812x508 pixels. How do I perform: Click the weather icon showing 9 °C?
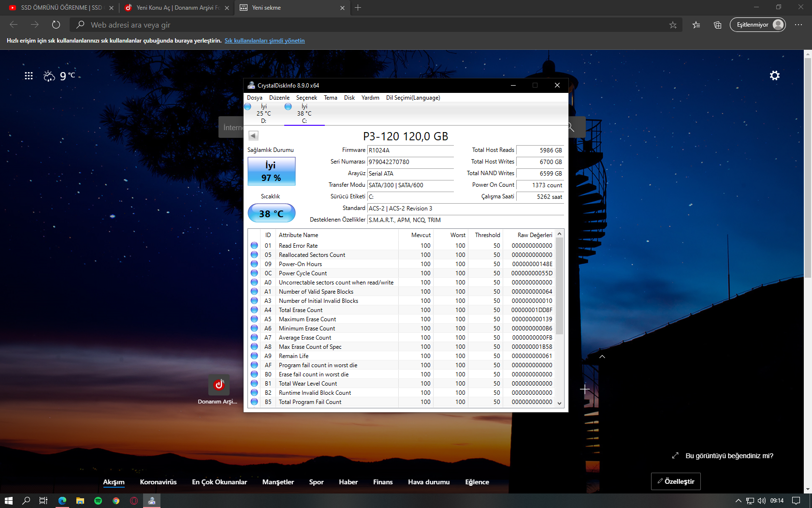click(49, 76)
